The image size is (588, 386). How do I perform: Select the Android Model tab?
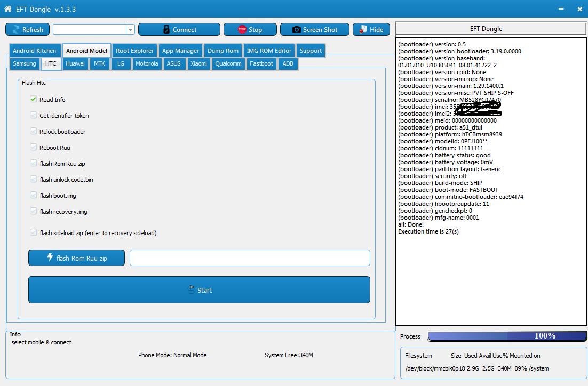click(x=86, y=51)
